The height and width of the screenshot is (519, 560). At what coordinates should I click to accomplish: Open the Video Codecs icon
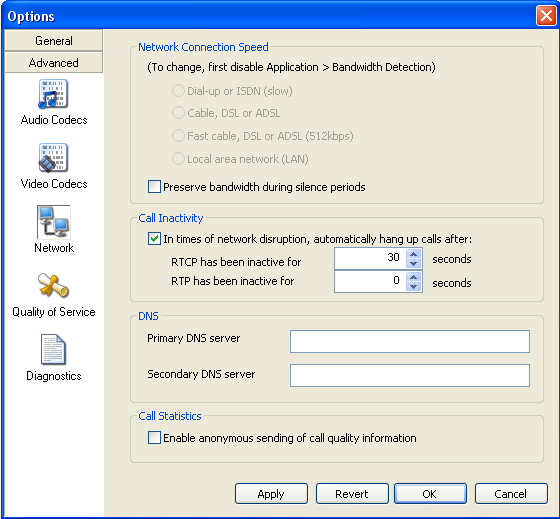pyautogui.click(x=53, y=158)
